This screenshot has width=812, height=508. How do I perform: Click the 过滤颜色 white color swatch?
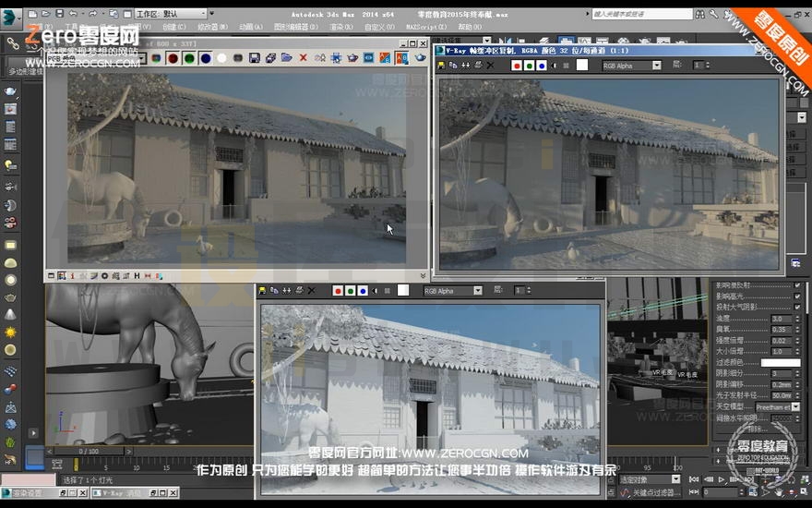pyautogui.click(x=781, y=363)
